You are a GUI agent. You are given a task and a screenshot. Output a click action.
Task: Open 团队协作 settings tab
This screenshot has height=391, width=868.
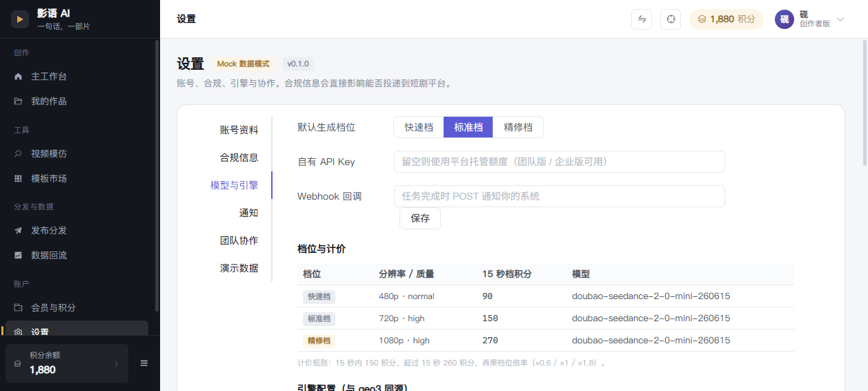239,240
